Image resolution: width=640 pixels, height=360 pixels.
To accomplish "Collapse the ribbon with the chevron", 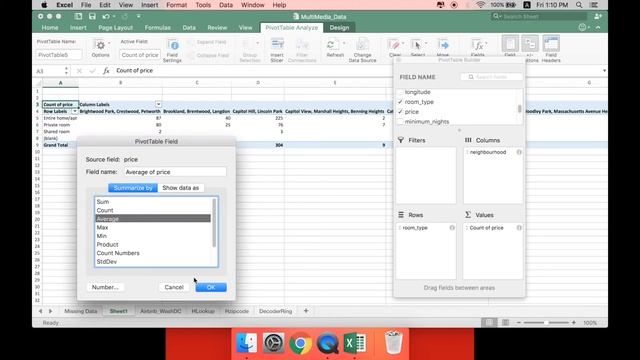I will [x=598, y=27].
